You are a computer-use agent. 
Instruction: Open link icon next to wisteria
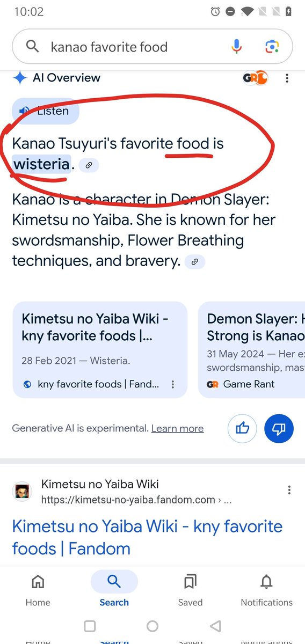pos(89,165)
